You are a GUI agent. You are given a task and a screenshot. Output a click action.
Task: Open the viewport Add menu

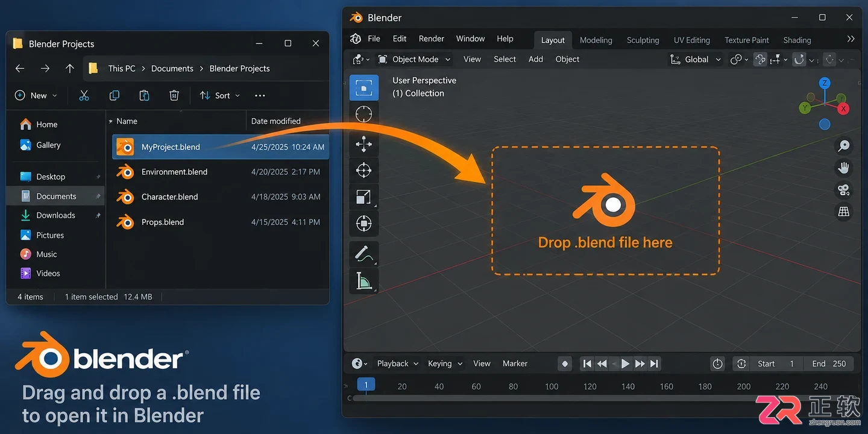(x=536, y=59)
